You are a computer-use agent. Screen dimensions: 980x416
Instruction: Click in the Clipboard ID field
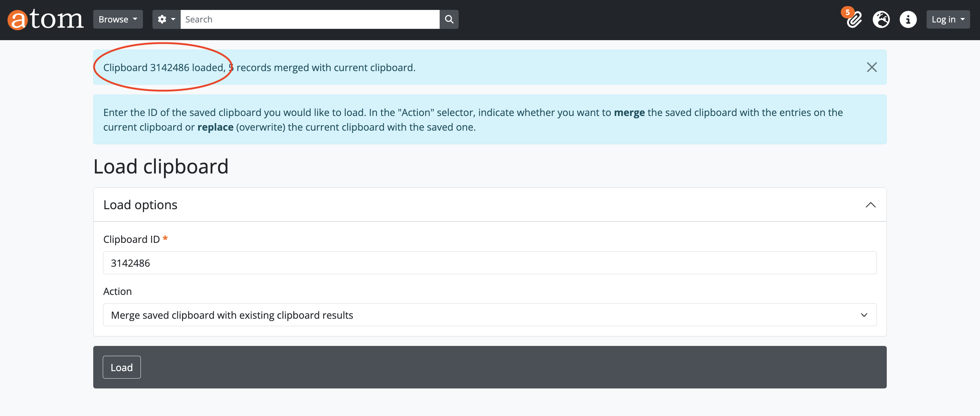(x=489, y=263)
